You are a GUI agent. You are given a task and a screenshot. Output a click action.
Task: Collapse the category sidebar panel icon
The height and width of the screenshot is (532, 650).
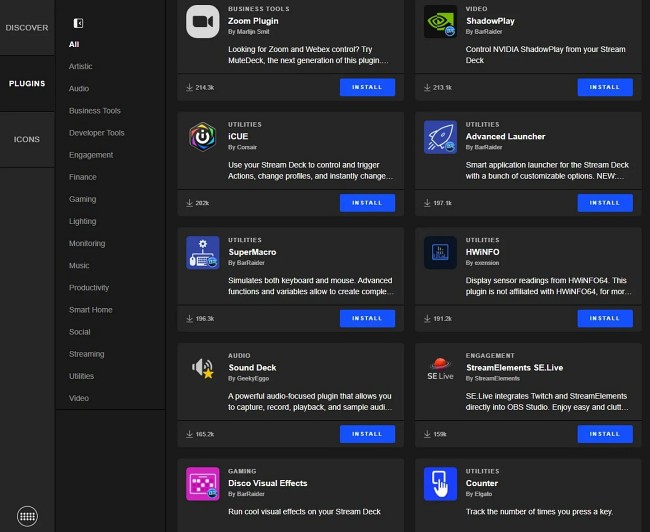(x=78, y=23)
